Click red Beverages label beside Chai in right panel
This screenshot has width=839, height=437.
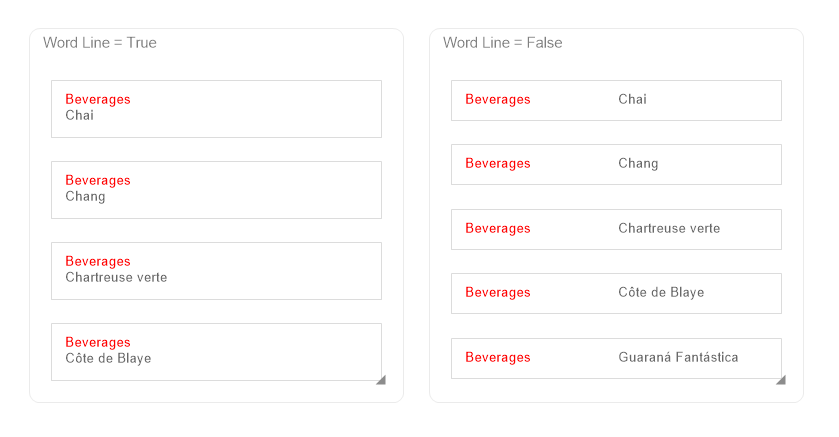tap(498, 100)
